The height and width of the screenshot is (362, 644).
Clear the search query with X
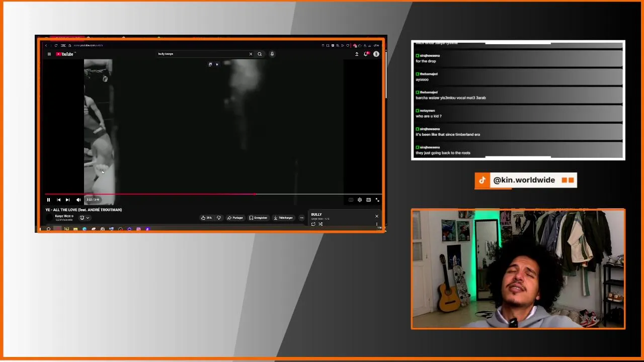point(251,54)
